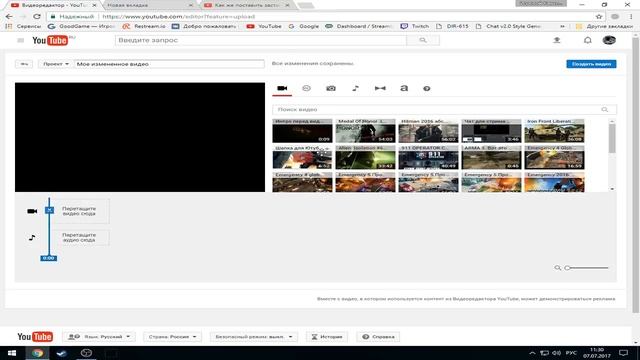The height and width of the screenshot is (360, 640).
Task: Show hidden system tray icons chevron
Action: point(532,353)
